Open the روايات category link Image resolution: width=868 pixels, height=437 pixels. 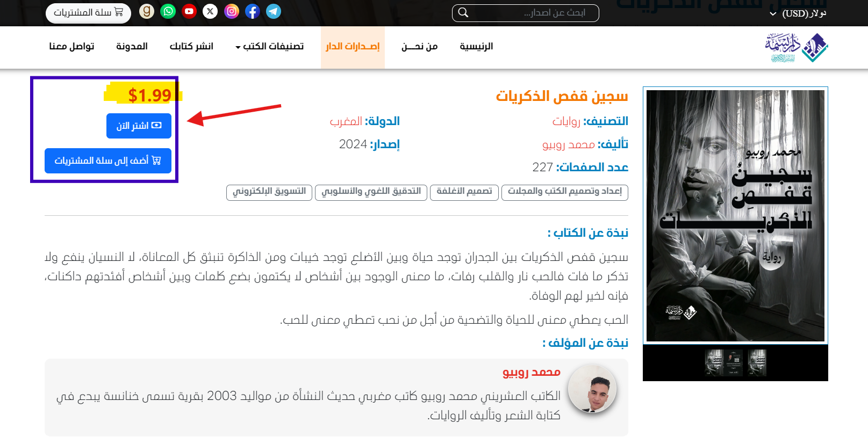pos(566,121)
